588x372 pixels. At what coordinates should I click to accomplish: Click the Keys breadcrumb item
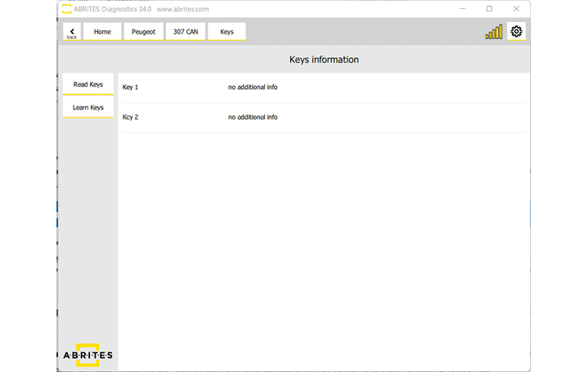[x=227, y=32]
